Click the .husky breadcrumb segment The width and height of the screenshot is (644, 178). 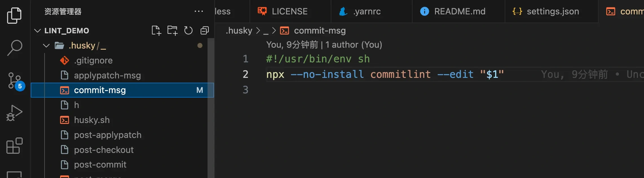[x=239, y=30]
